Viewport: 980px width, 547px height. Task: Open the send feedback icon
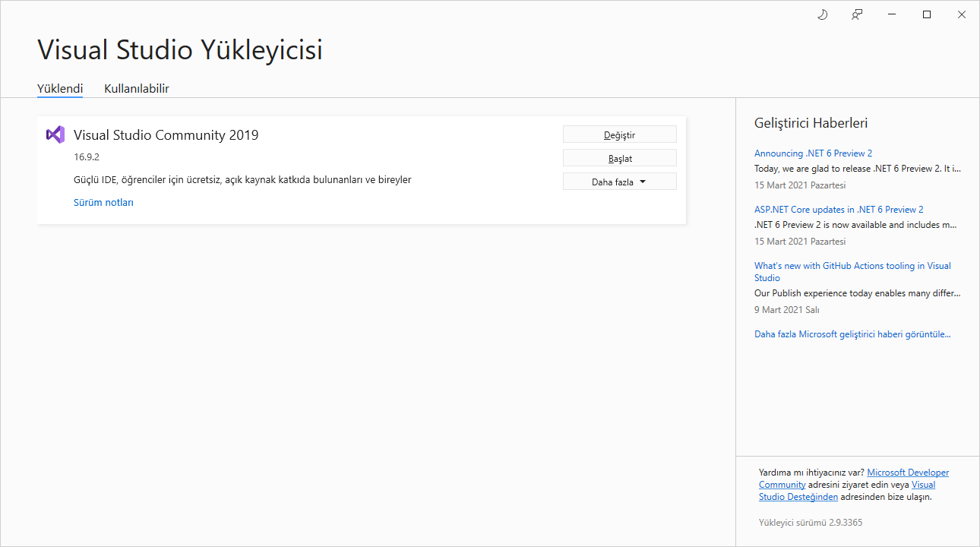pyautogui.click(x=857, y=14)
